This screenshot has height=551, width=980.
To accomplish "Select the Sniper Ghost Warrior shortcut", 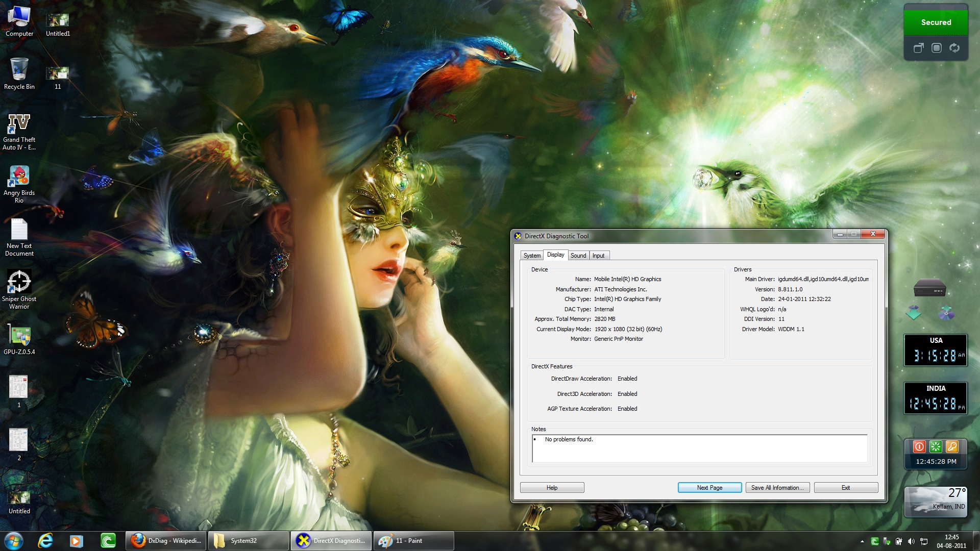I will coord(19,290).
